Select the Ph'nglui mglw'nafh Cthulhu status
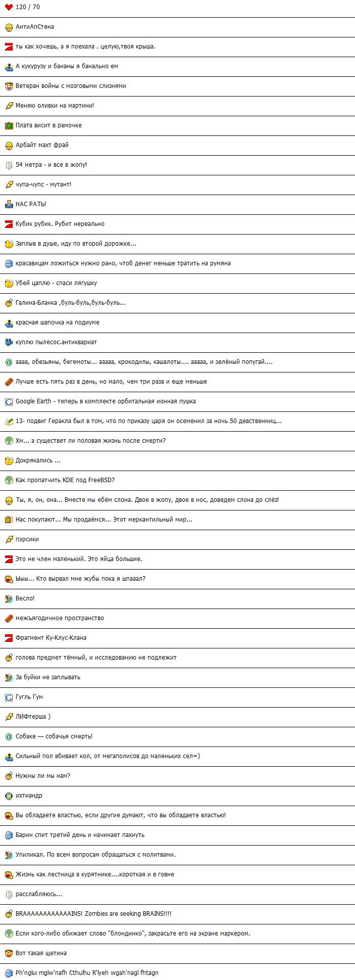The height and width of the screenshot is (980, 355). pyautogui.click(x=177, y=972)
